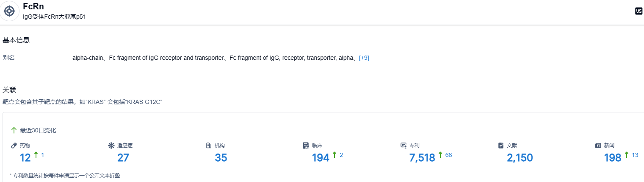Click the 临床 clinical trials icon

(306, 146)
